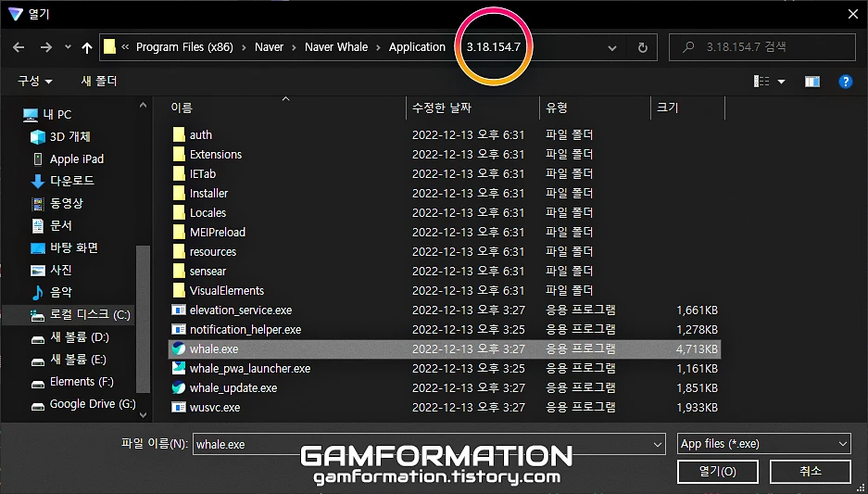This screenshot has height=494, width=868.
Task: Refresh the current folder view
Action: (x=643, y=47)
